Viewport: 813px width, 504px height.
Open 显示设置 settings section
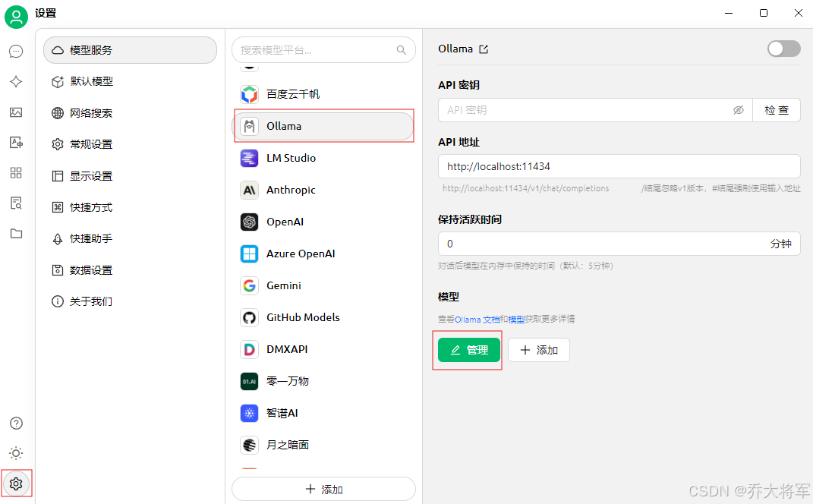tap(130, 176)
